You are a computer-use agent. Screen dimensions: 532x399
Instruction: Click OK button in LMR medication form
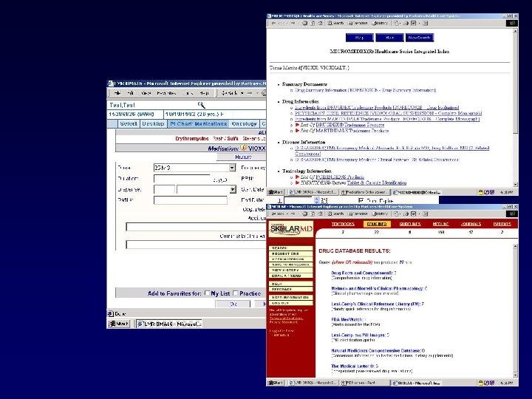(x=233, y=304)
